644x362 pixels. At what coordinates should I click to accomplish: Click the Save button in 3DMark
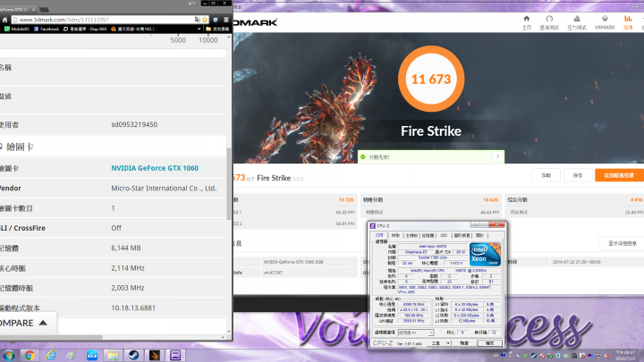click(578, 175)
